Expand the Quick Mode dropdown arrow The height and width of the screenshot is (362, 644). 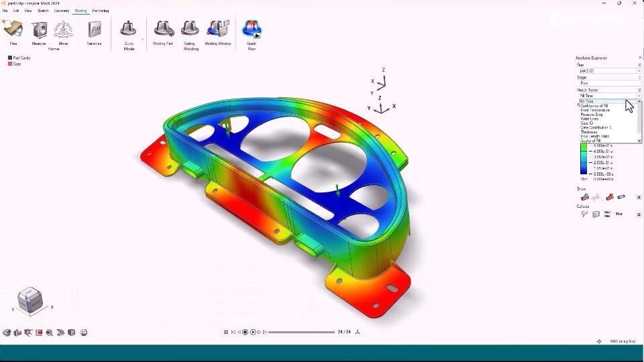point(142,40)
